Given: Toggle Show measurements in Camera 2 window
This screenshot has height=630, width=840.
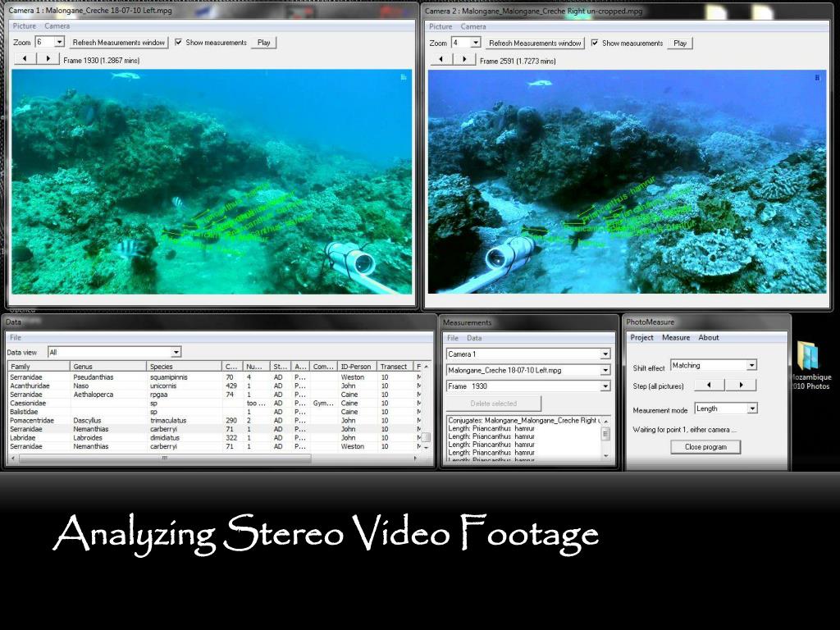Looking at the screenshot, I should (x=627, y=43).
